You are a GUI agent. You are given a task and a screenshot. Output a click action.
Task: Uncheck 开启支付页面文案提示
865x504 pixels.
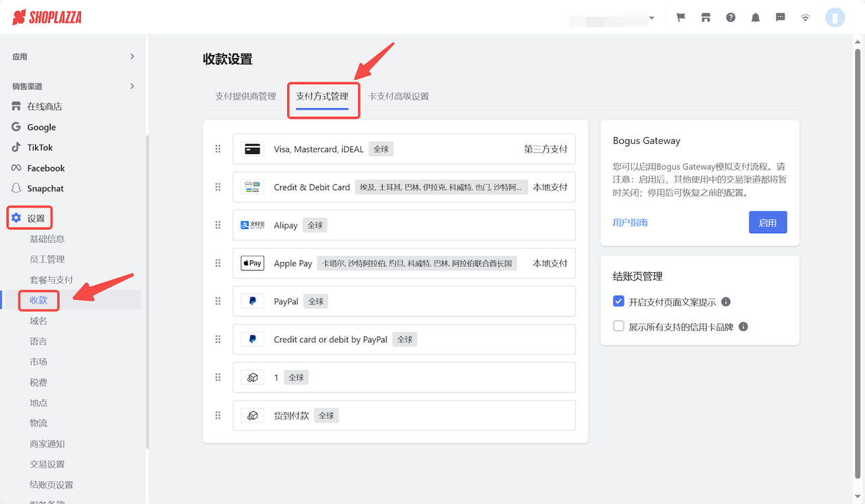point(618,301)
